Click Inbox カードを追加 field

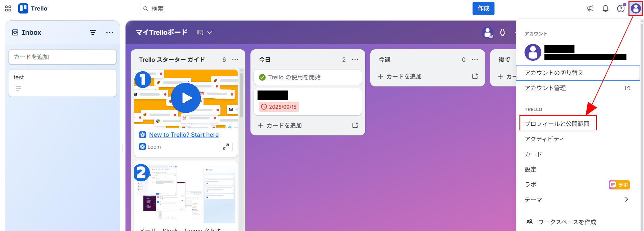tap(62, 57)
